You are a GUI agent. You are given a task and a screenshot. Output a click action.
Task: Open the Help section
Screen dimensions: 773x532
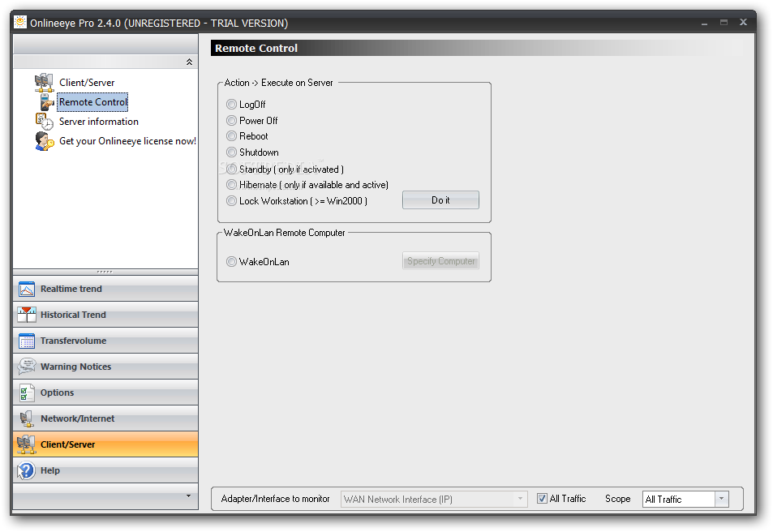pos(105,470)
